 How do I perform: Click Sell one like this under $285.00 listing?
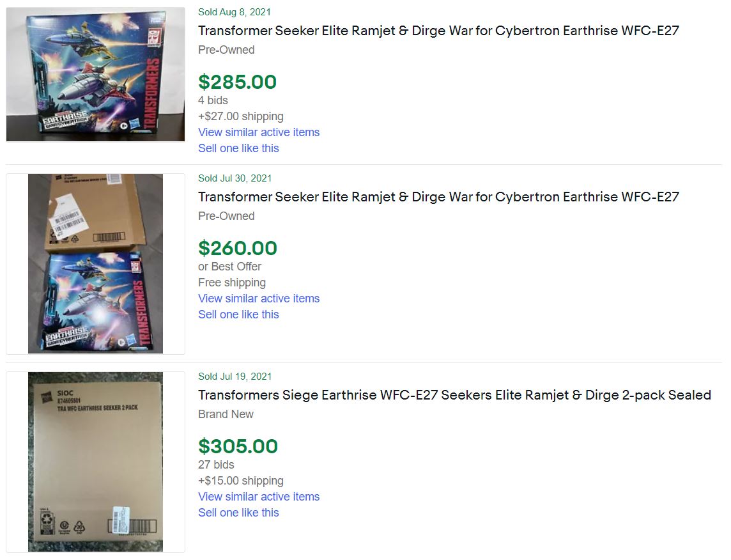(x=238, y=148)
